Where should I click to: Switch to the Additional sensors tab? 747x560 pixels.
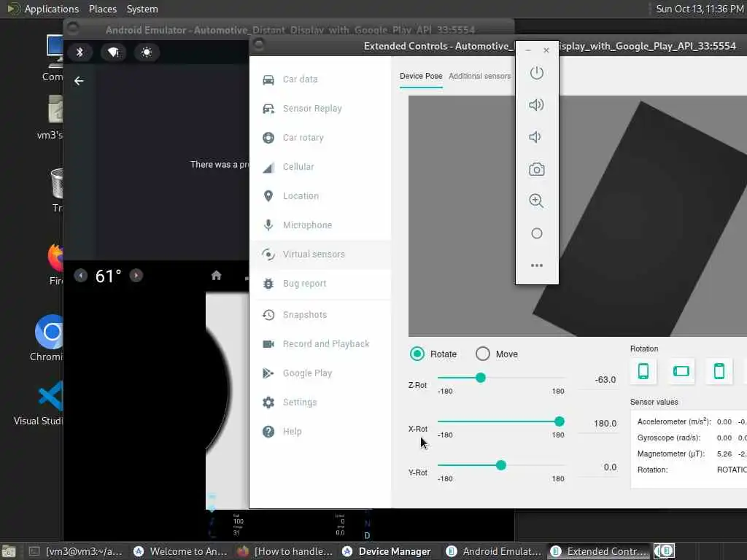[x=479, y=76]
